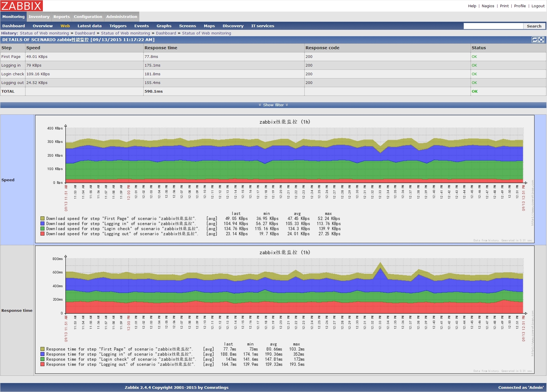
Task: Click the Logout link
Action: 538,6
